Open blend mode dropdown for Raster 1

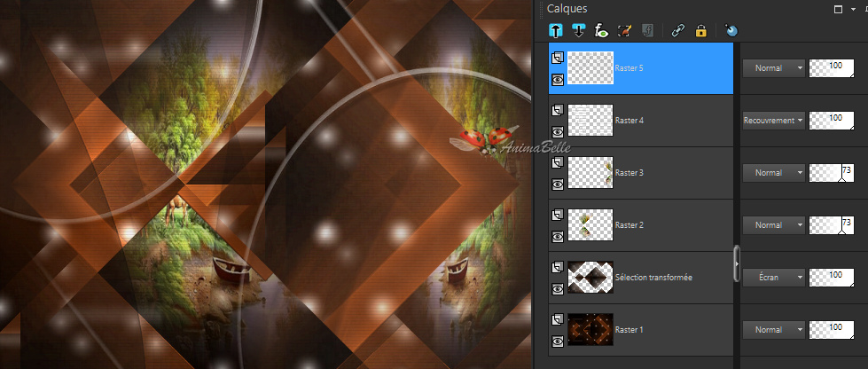(773, 330)
